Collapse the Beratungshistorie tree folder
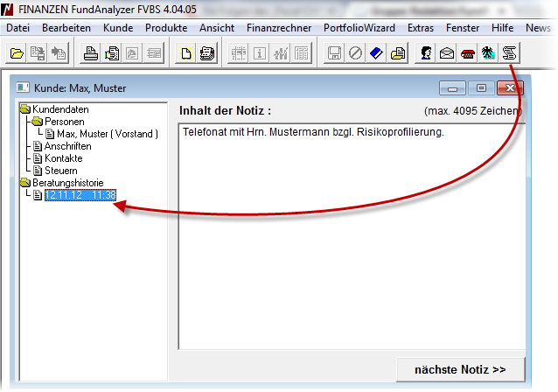Viewport: 558px width, 392px height. coord(24,183)
